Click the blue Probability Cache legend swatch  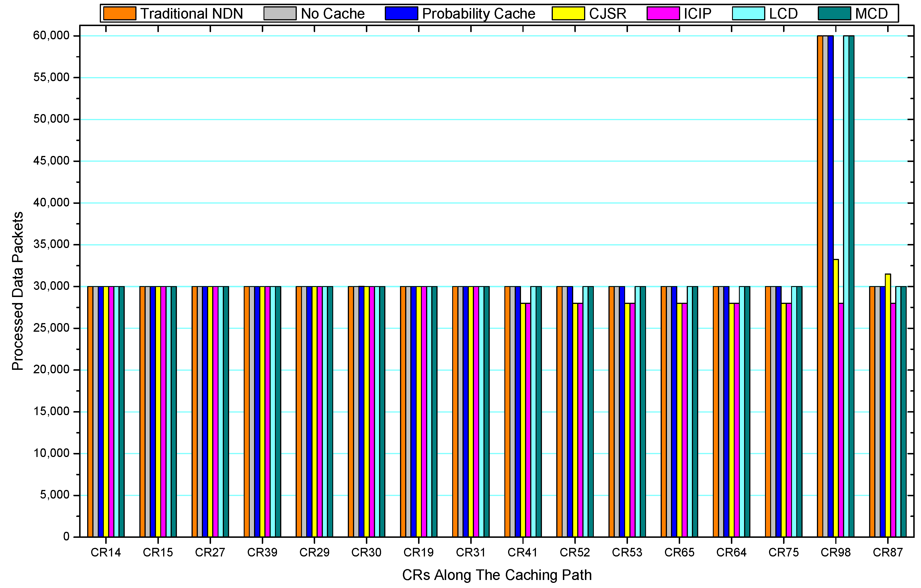[x=401, y=13]
